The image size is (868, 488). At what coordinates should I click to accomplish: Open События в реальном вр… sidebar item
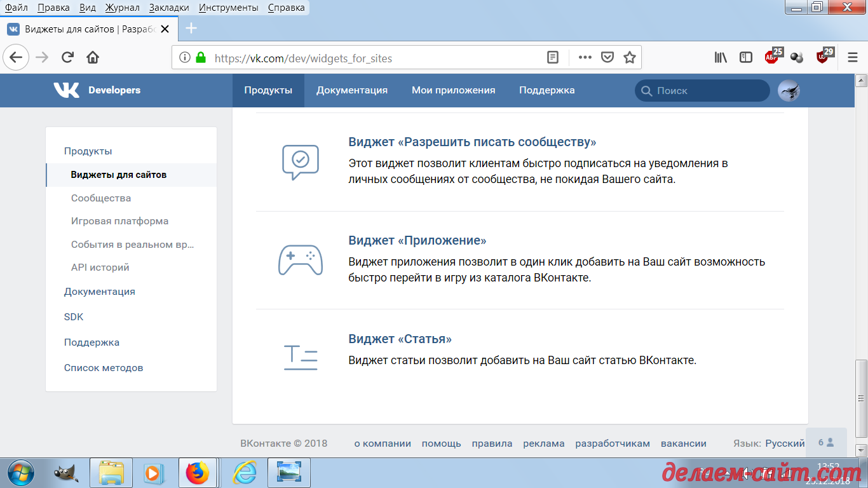tap(132, 245)
